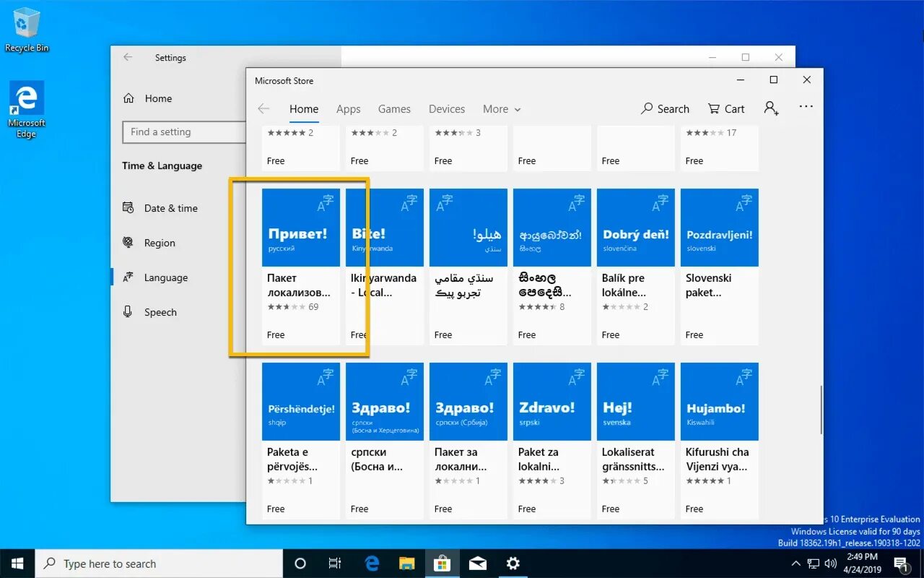
Task: Click the Microsoft Store back arrow
Action: [263, 109]
